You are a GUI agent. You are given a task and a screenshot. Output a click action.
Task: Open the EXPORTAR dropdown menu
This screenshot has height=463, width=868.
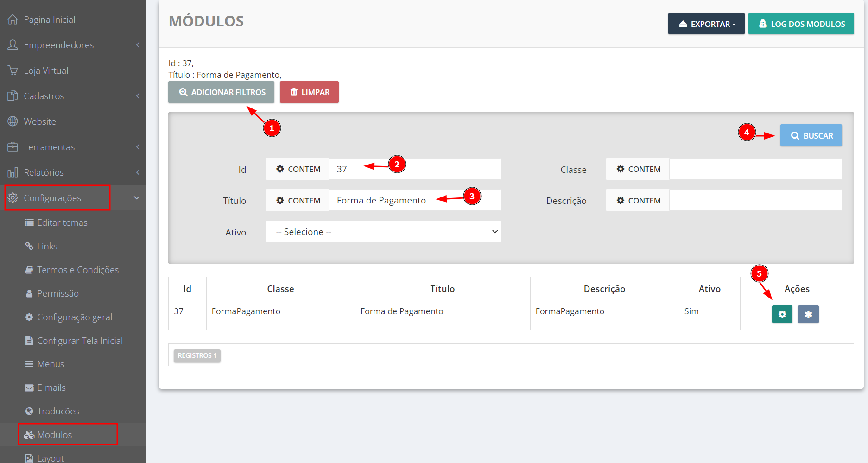(706, 24)
